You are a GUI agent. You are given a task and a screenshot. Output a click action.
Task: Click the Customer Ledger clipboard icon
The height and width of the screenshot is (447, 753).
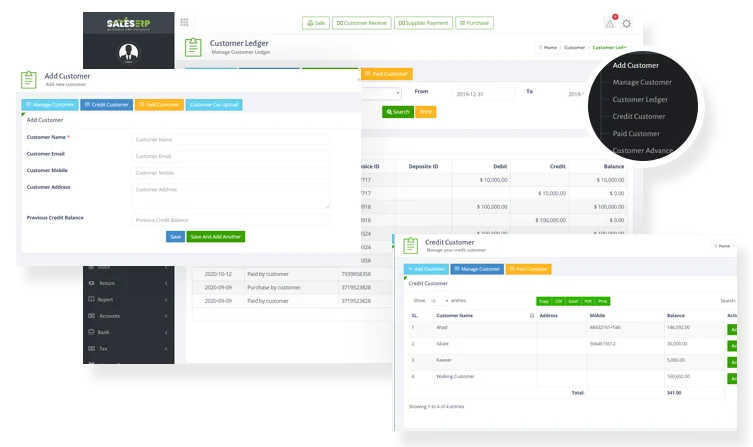[193, 47]
